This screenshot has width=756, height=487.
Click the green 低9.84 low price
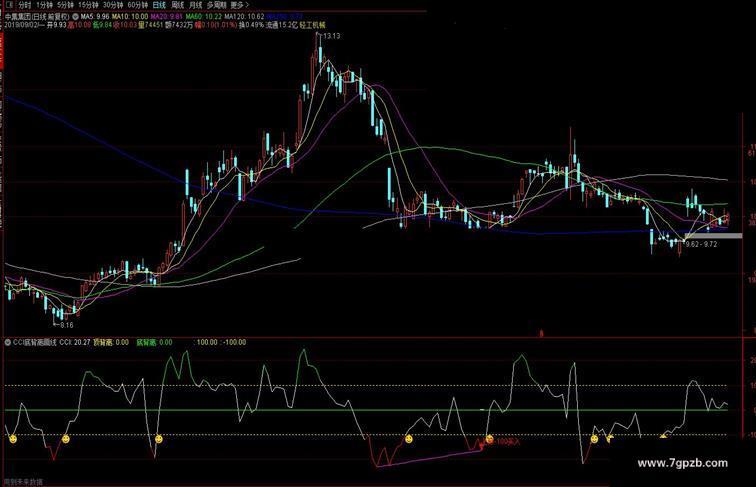point(102,25)
